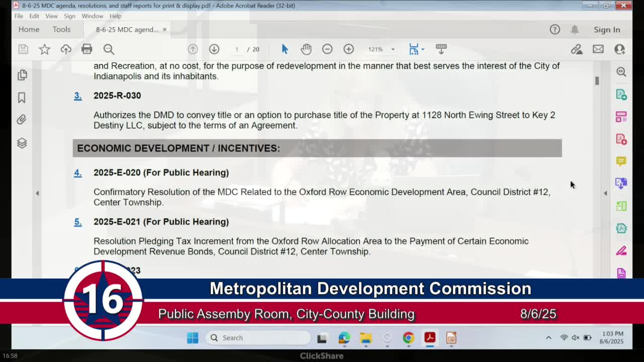Viewport: 644px width, 362px height.
Task: Open Google Chrome from the taskbar
Action: click(408, 338)
